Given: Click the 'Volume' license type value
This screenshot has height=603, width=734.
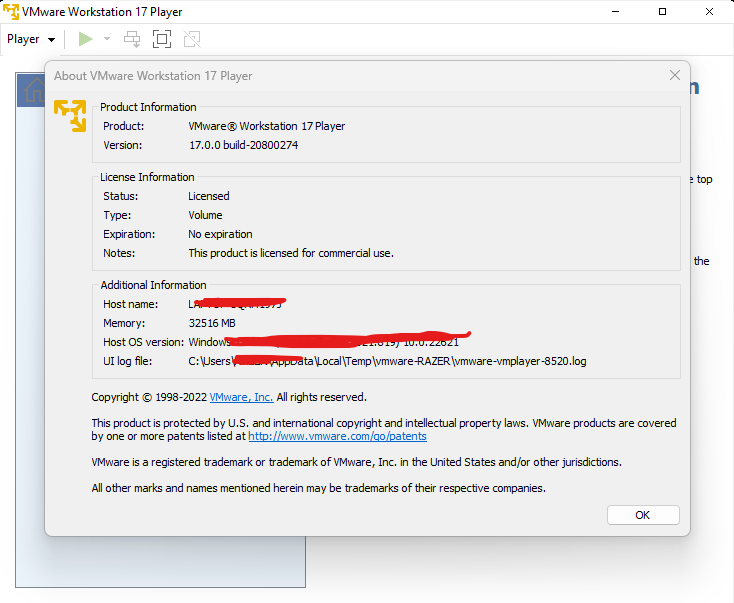Looking at the screenshot, I should point(205,215).
